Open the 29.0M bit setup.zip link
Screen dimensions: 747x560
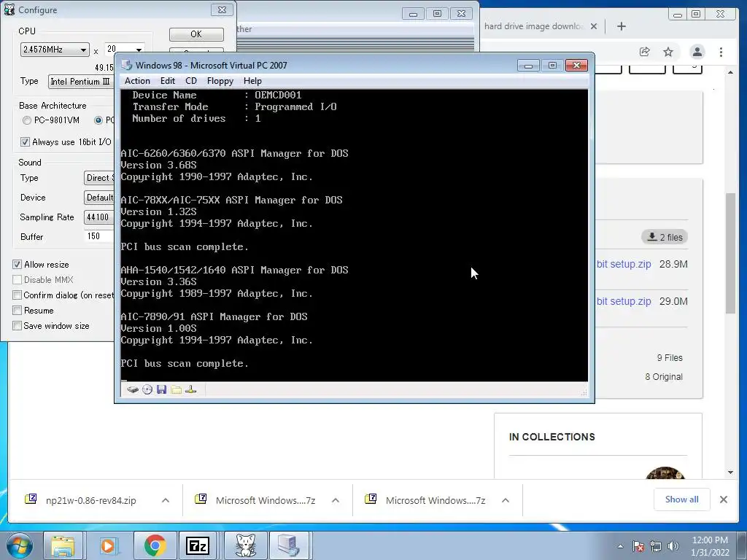[x=624, y=301]
